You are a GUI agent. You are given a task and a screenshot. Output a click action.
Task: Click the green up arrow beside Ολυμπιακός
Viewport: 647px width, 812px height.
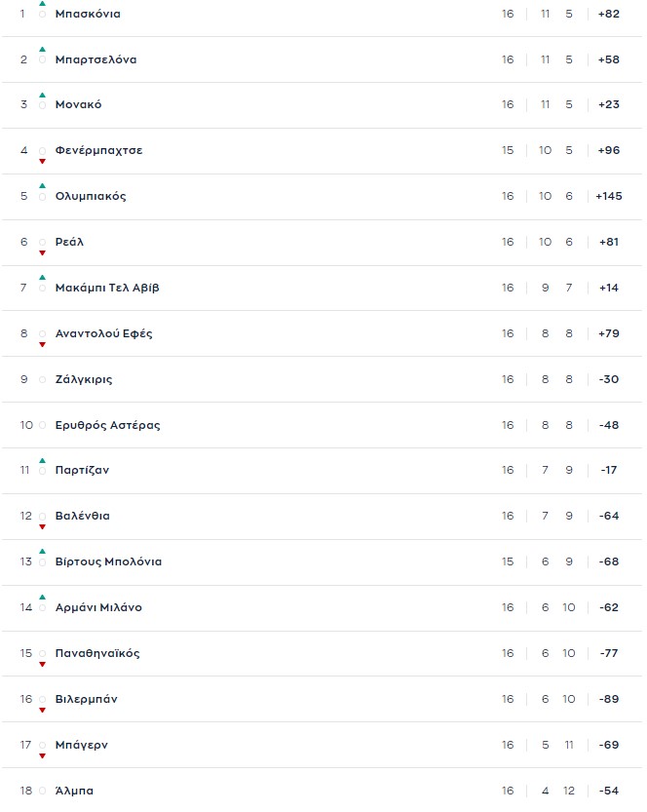(42, 185)
